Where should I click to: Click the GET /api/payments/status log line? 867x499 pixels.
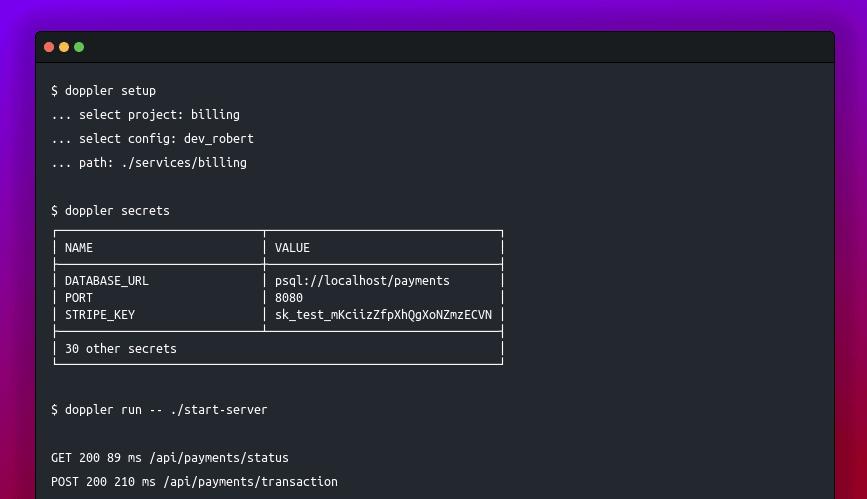[170, 458]
